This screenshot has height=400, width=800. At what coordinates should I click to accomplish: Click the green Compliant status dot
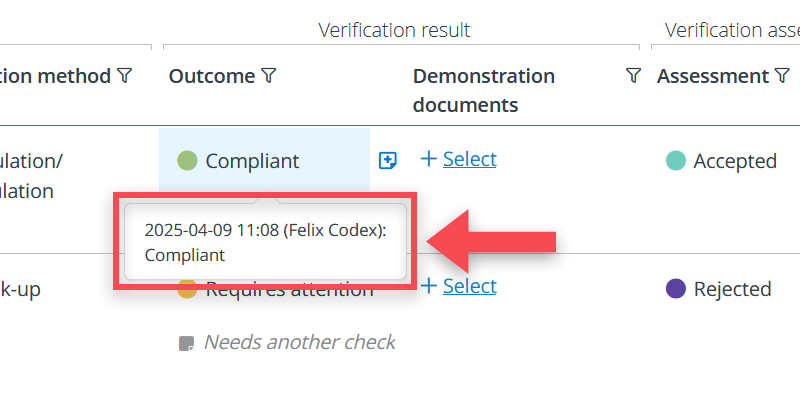(187, 160)
